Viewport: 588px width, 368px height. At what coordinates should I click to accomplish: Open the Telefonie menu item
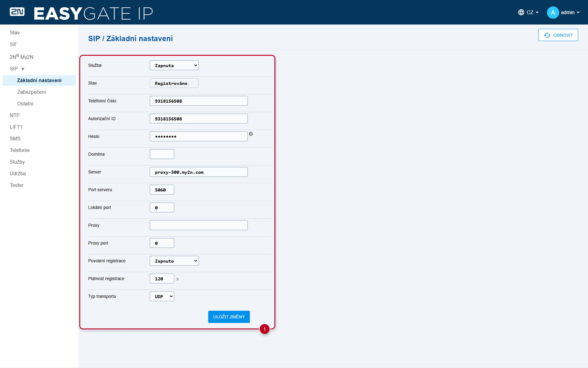(20, 150)
